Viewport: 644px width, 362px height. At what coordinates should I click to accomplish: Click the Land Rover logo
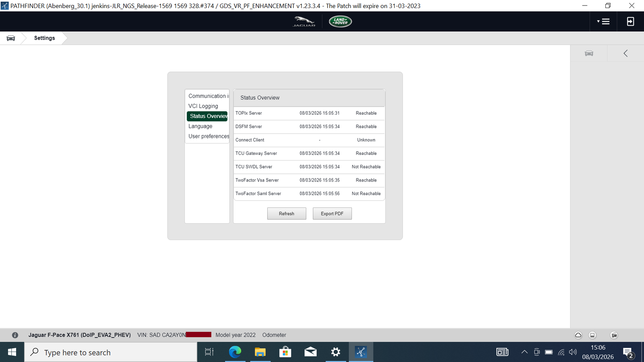coord(340,21)
